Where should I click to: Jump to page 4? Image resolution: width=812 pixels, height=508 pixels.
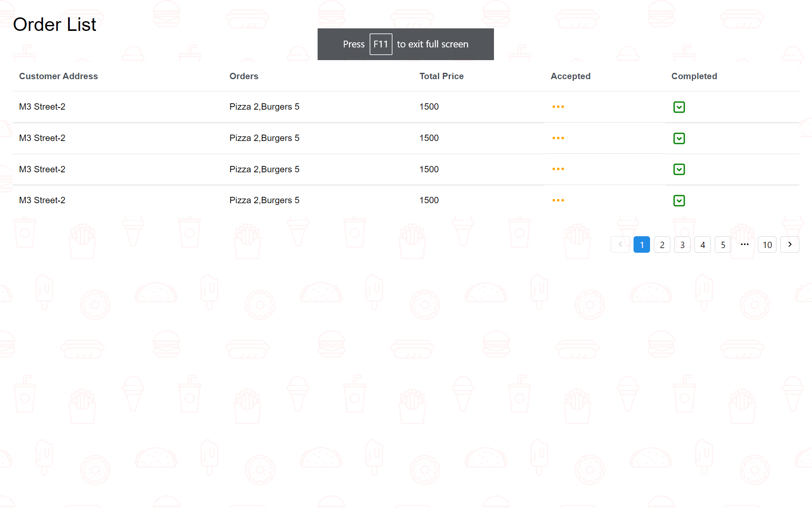pos(702,245)
